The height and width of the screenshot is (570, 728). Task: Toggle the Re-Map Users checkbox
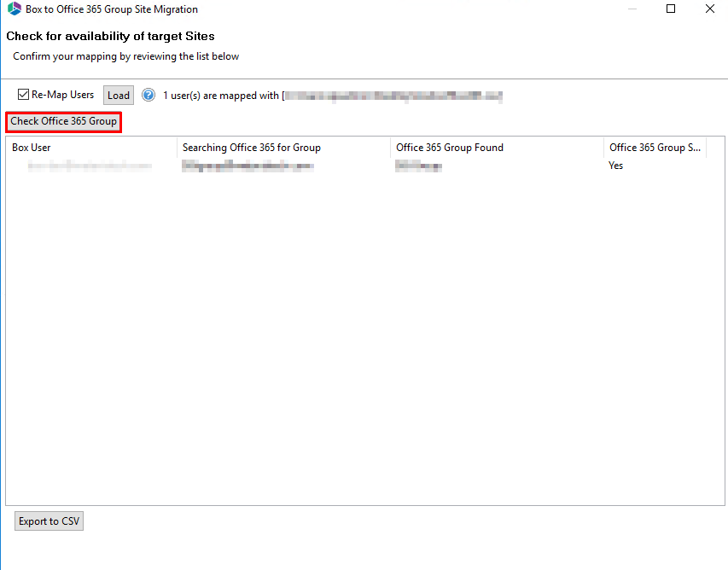[x=23, y=94]
